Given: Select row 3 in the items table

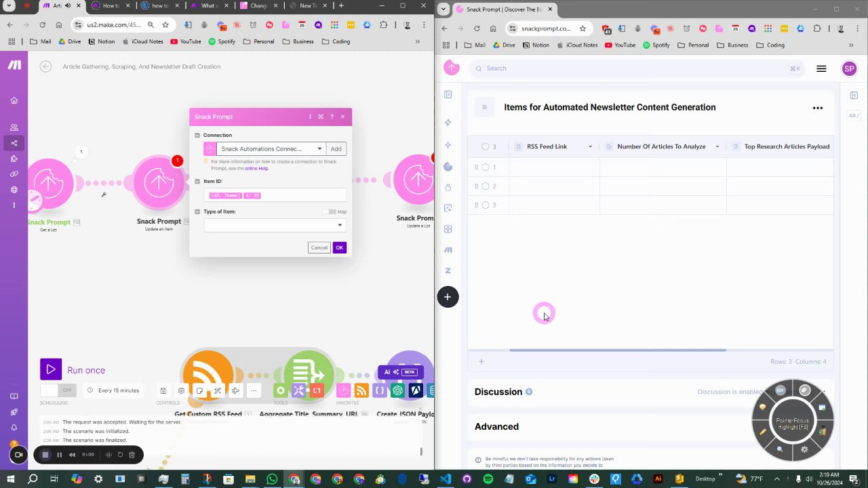Looking at the screenshot, I should (x=486, y=205).
